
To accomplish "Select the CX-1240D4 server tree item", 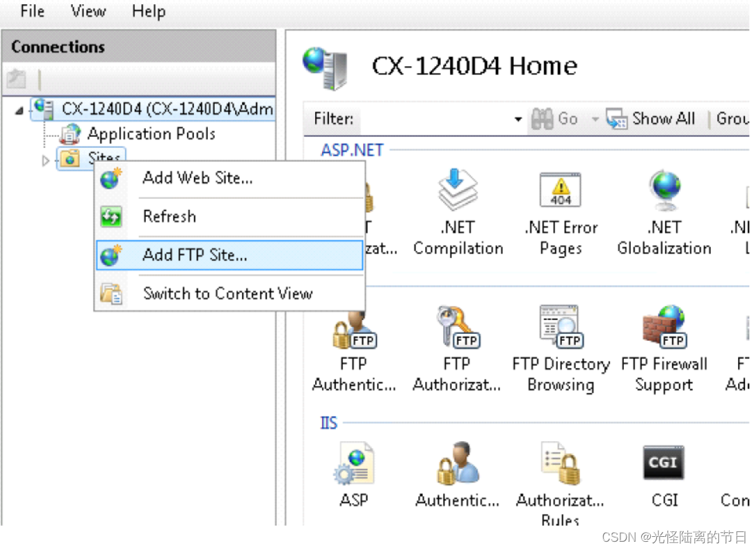I will pyautogui.click(x=167, y=109).
